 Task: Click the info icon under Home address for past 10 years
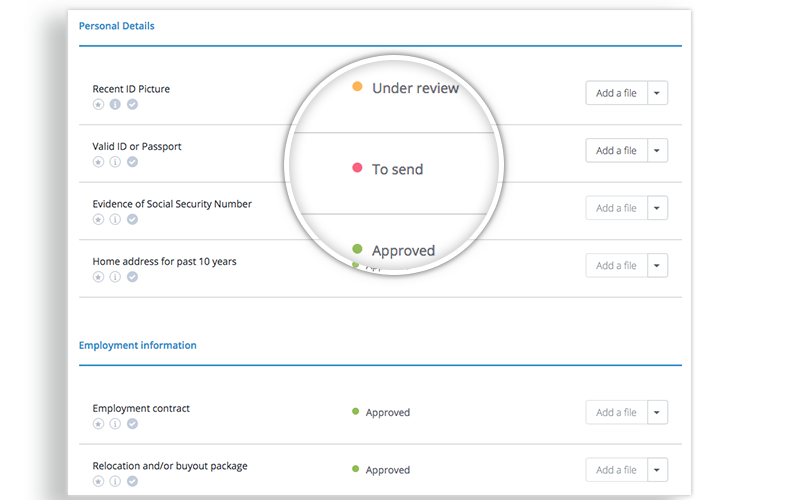coord(115,277)
